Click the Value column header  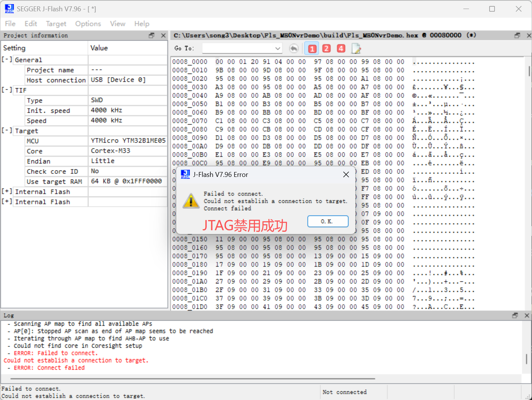(x=128, y=48)
